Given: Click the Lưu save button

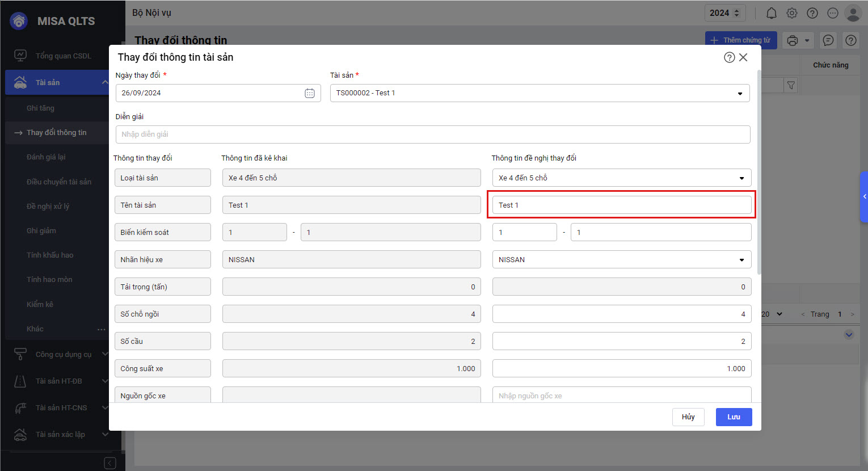Looking at the screenshot, I should [x=734, y=417].
